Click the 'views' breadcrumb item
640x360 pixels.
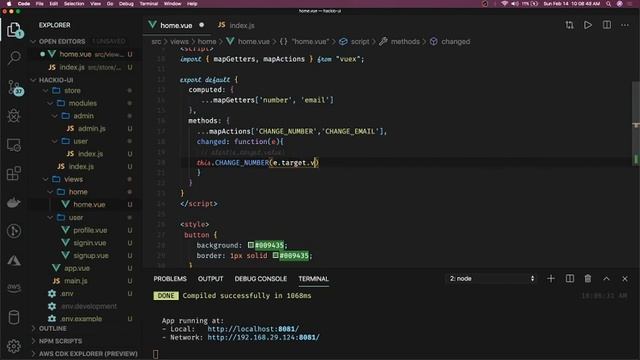[x=179, y=42]
